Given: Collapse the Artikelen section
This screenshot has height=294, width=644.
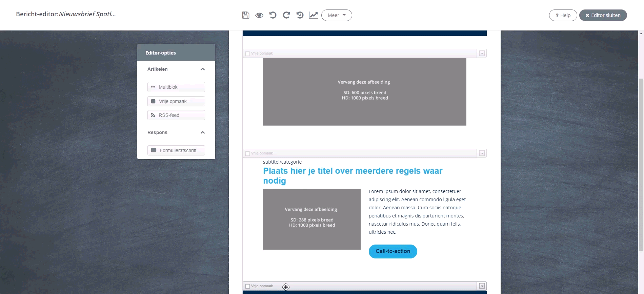Looking at the screenshot, I should 203,69.
